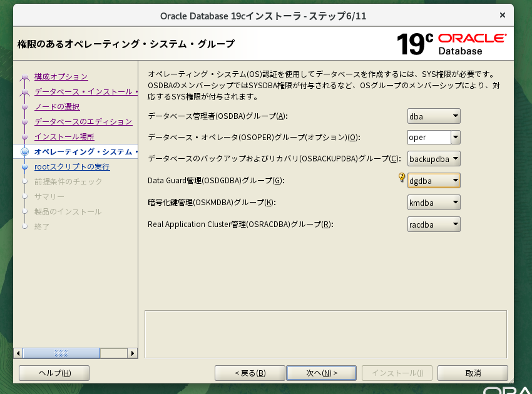Click the データベース・オペレータ(OSOPER)グループ label
The image size is (532, 394).
coord(253,138)
